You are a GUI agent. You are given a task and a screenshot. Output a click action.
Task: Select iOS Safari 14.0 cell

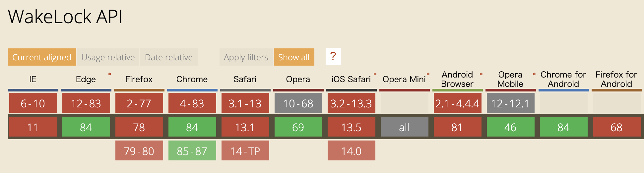351,151
